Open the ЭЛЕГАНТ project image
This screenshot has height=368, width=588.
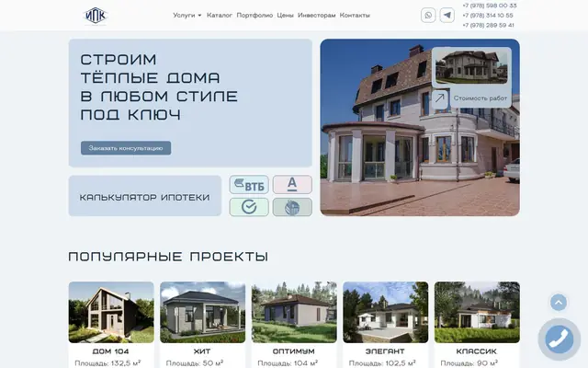[386, 313]
